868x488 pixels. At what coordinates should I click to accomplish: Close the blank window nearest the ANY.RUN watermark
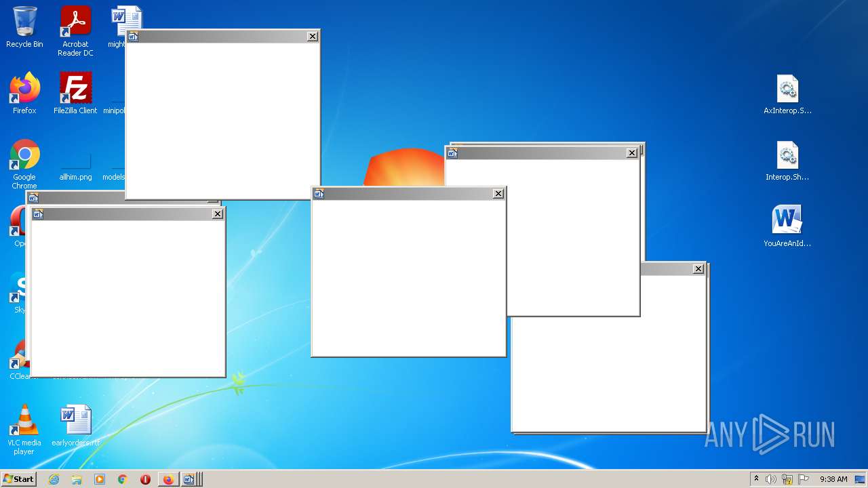698,269
